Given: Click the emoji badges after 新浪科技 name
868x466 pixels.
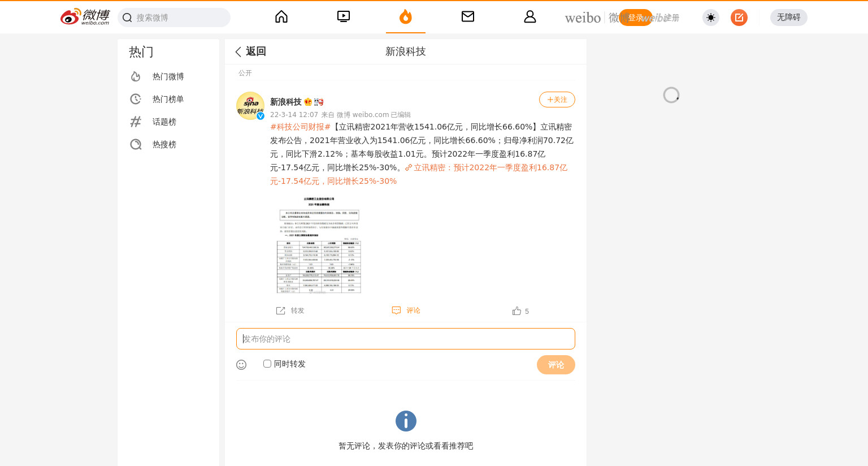Looking at the screenshot, I should click(314, 102).
